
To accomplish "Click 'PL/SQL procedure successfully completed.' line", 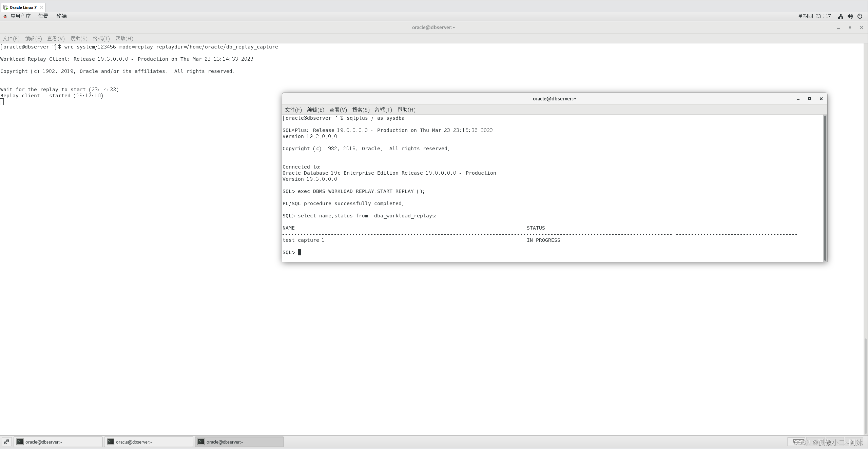I will (x=343, y=203).
